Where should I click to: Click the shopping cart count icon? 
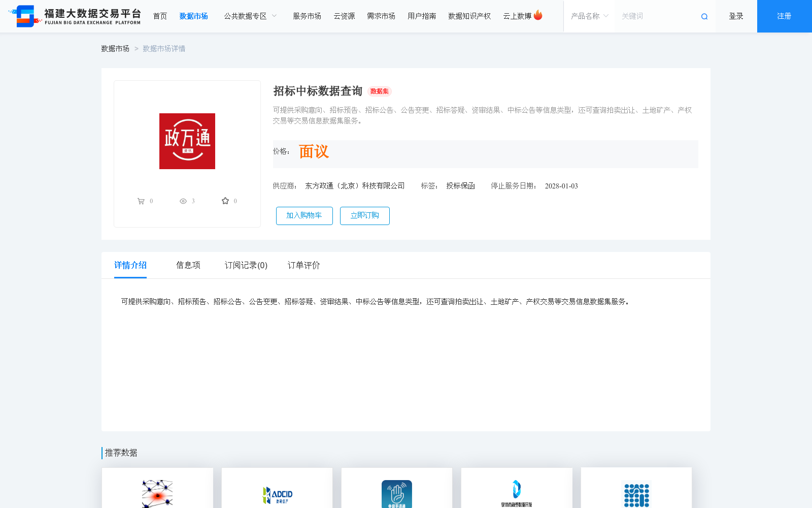[x=141, y=201]
